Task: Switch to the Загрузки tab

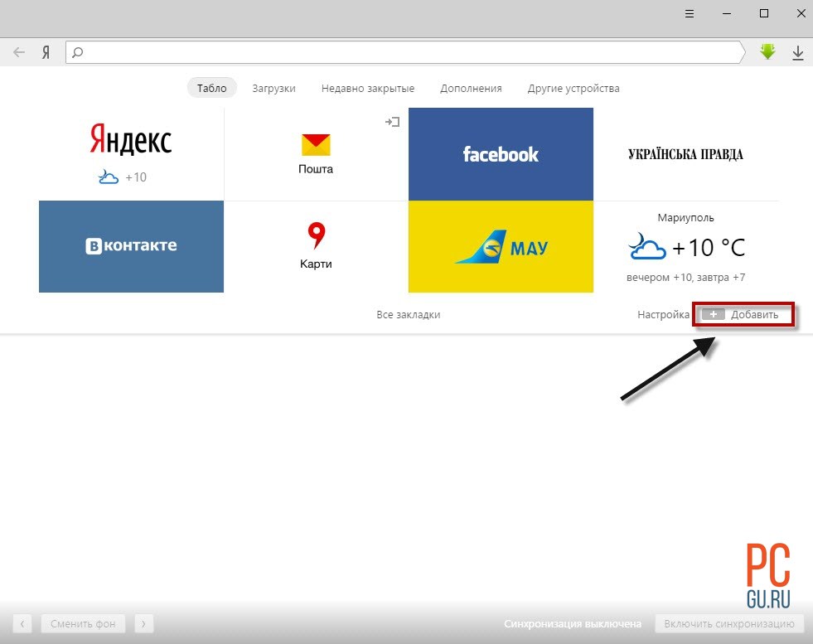Action: [273, 88]
